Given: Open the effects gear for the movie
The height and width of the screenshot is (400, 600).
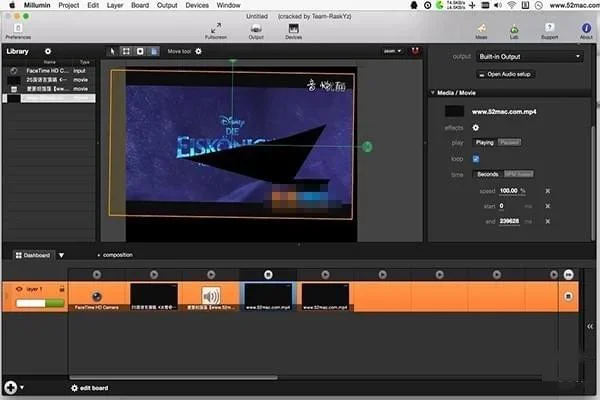Looking at the screenshot, I should (x=475, y=127).
